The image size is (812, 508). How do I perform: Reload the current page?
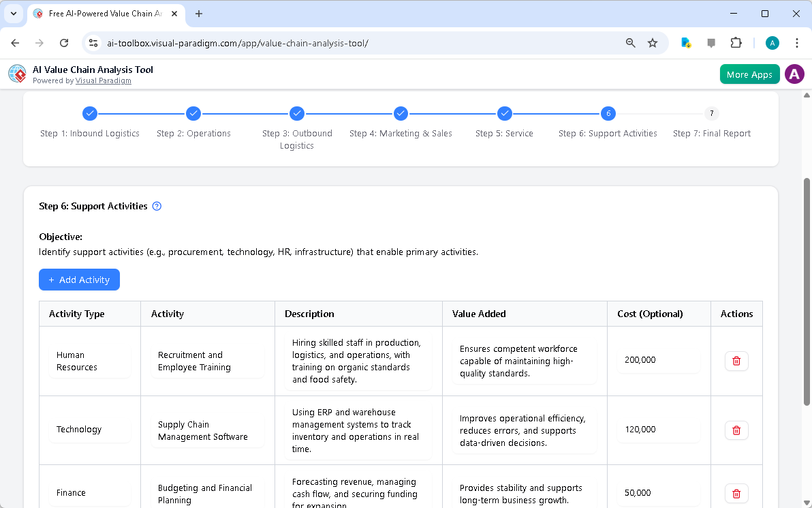pos(64,42)
